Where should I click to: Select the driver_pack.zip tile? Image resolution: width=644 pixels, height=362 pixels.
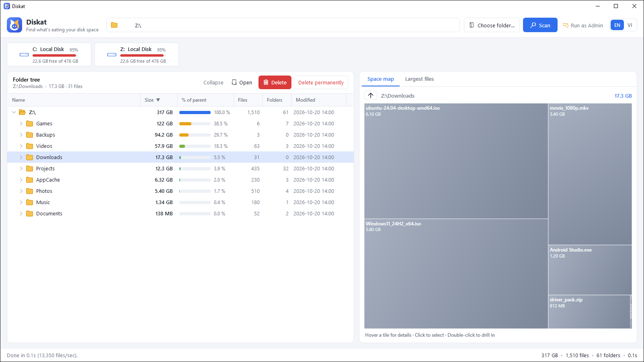click(589, 312)
